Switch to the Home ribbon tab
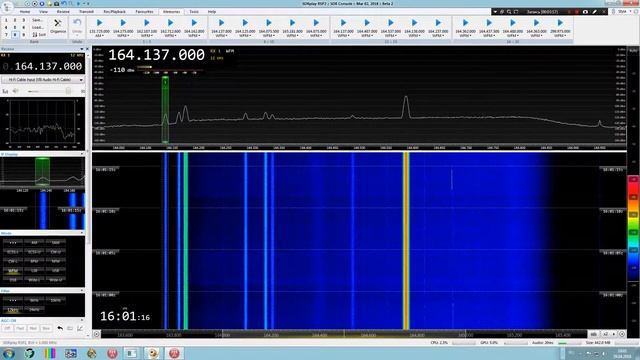The image size is (640, 360). pos(24,12)
